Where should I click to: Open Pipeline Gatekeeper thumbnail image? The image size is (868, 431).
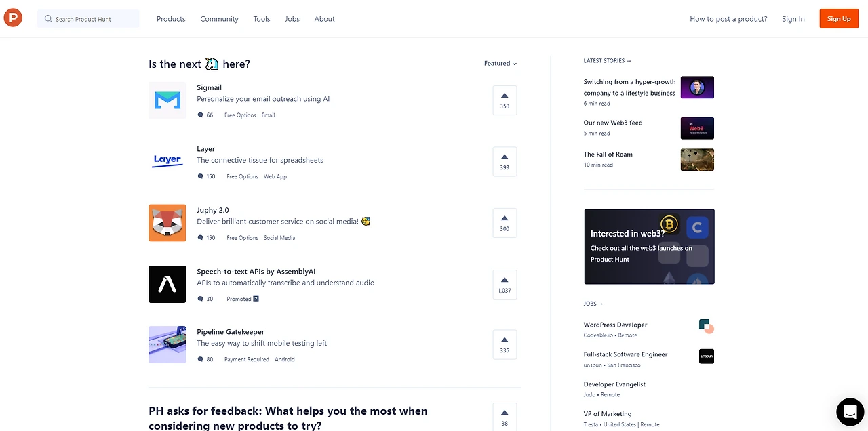167,345
